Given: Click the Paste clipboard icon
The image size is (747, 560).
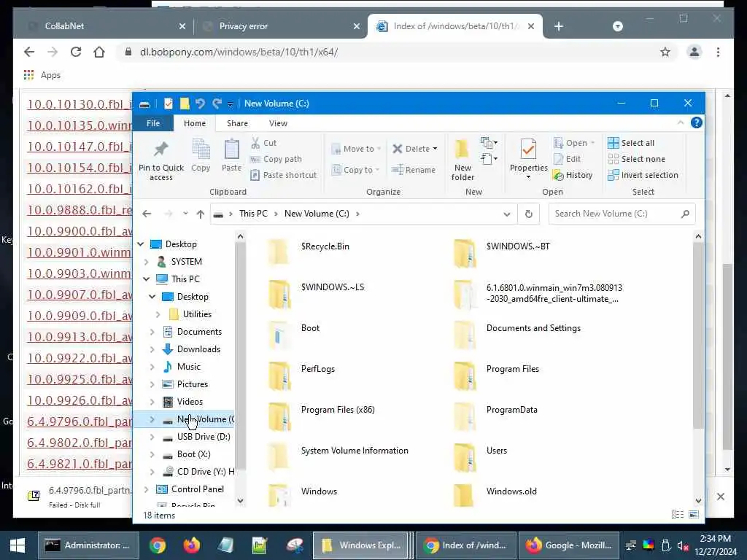Looking at the screenshot, I should coord(231,149).
